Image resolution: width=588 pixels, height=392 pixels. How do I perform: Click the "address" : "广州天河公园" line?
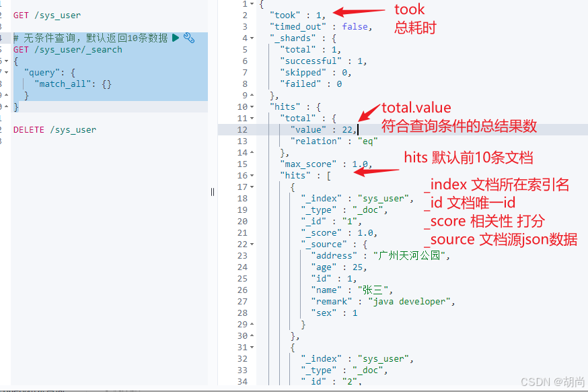(x=380, y=256)
